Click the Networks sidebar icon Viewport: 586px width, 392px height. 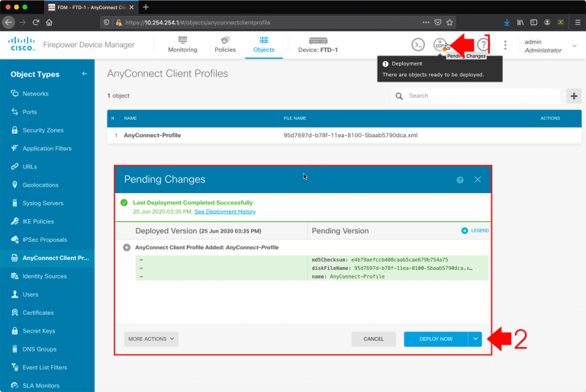(x=14, y=93)
